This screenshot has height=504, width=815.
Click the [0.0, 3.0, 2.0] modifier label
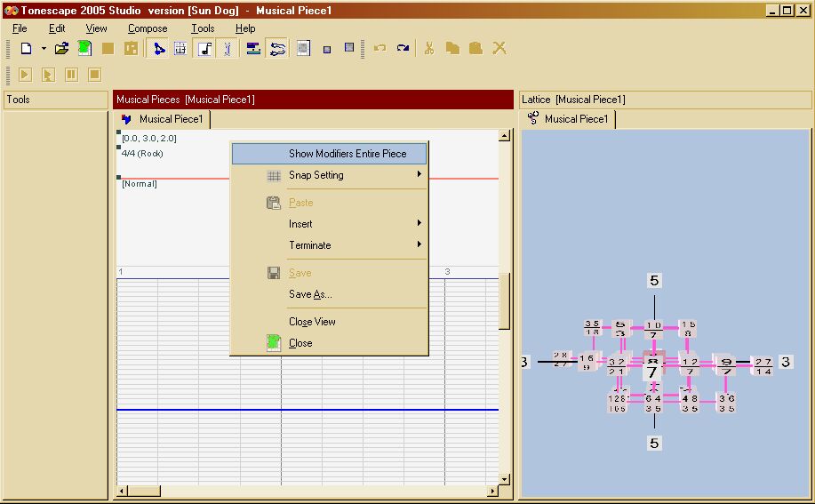(149, 138)
